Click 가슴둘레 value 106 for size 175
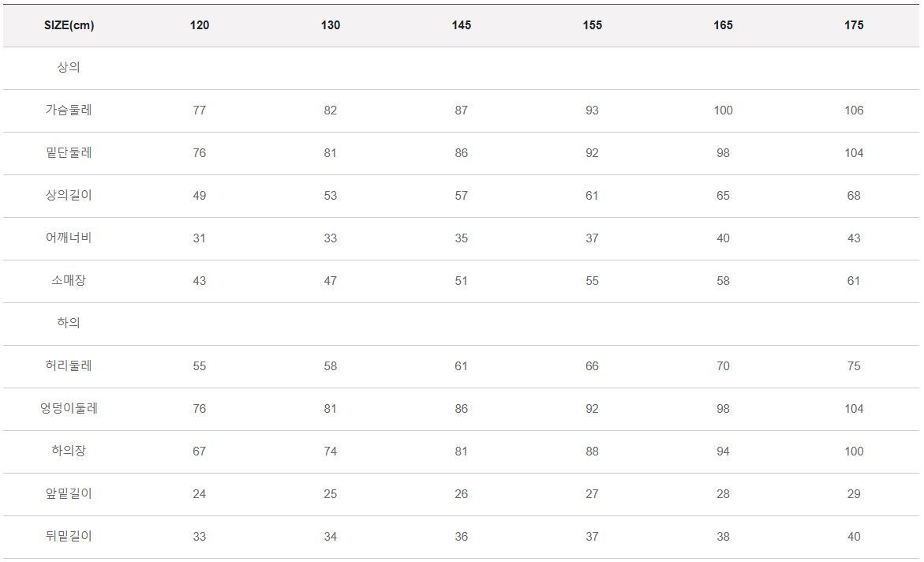Screen dimensions: 924x562 pos(854,111)
